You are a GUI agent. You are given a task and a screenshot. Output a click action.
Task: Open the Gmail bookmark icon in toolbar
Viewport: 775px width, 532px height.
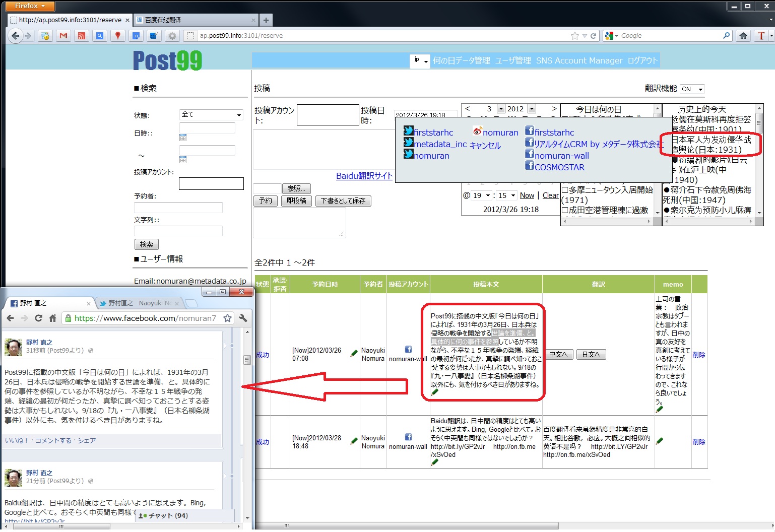pyautogui.click(x=63, y=36)
